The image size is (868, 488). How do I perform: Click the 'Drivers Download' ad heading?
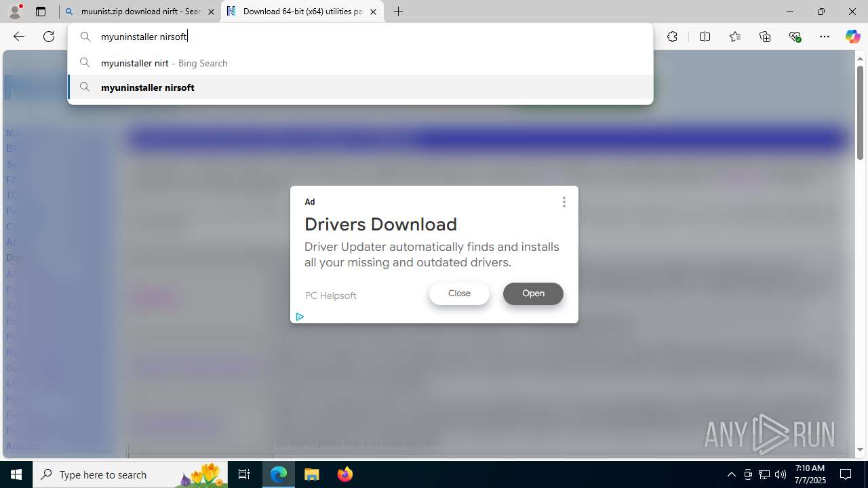tap(380, 224)
